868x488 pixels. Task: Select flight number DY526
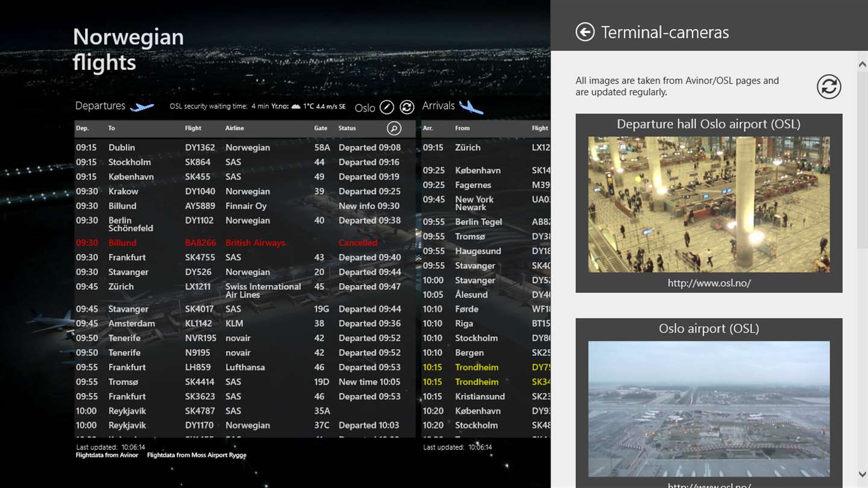coord(197,272)
